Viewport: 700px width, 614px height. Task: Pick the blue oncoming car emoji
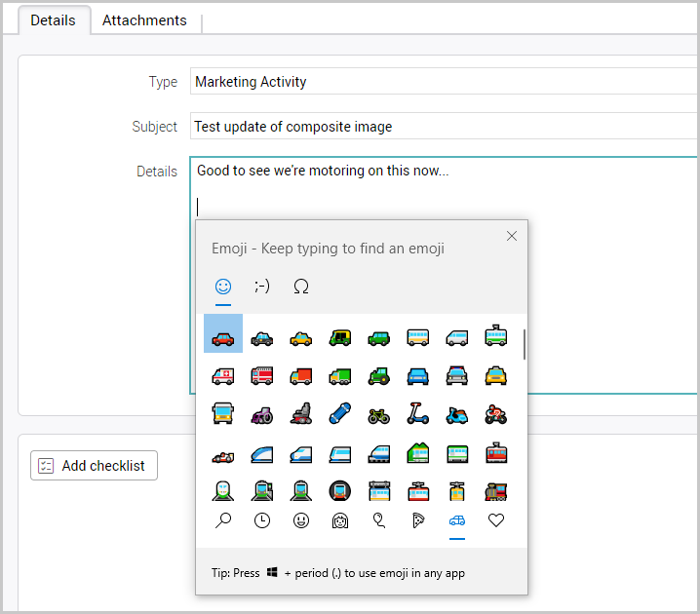418,376
